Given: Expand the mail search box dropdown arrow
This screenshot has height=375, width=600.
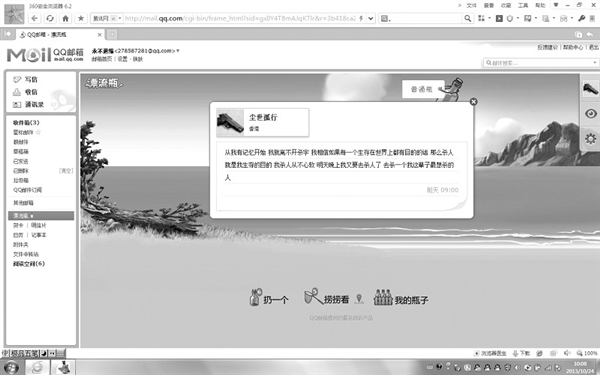Looking at the screenshot, I should coord(595,63).
